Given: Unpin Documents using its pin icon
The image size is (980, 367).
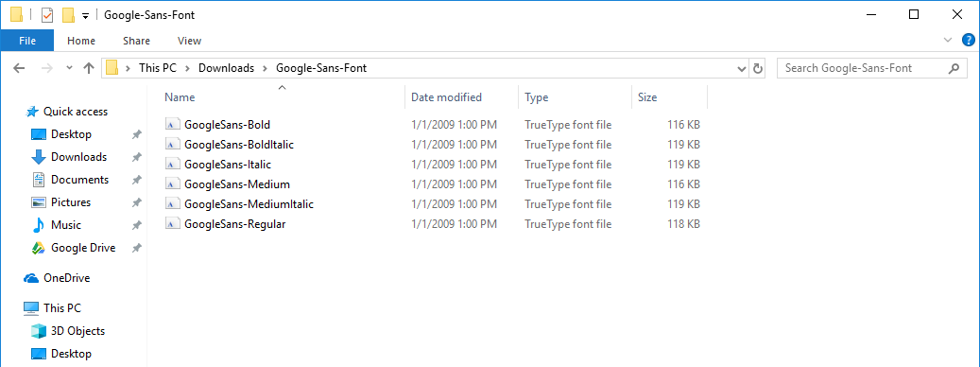Looking at the screenshot, I should click(x=136, y=180).
